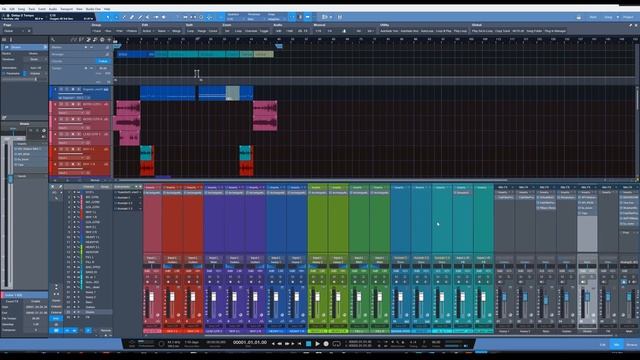This screenshot has height=360, width=640.
Task: Click the Merge macro button
Action: (177, 31)
